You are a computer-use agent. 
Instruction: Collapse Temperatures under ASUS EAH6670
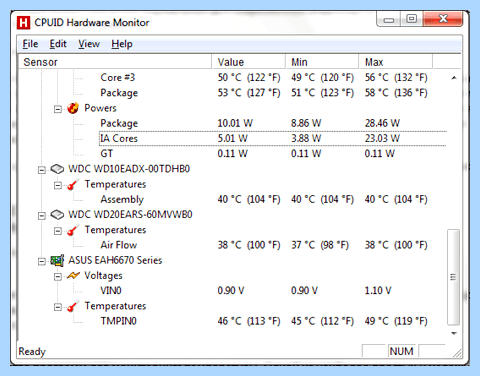click(58, 307)
